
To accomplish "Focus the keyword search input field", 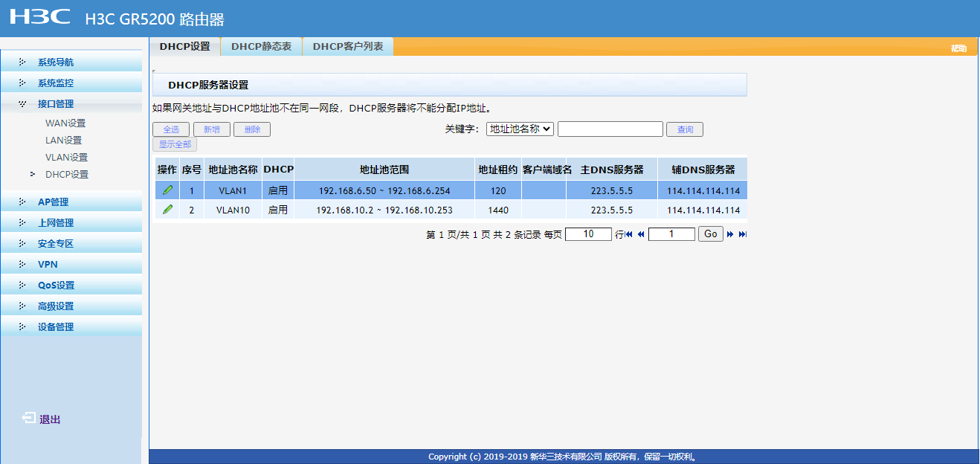I will click(x=610, y=129).
